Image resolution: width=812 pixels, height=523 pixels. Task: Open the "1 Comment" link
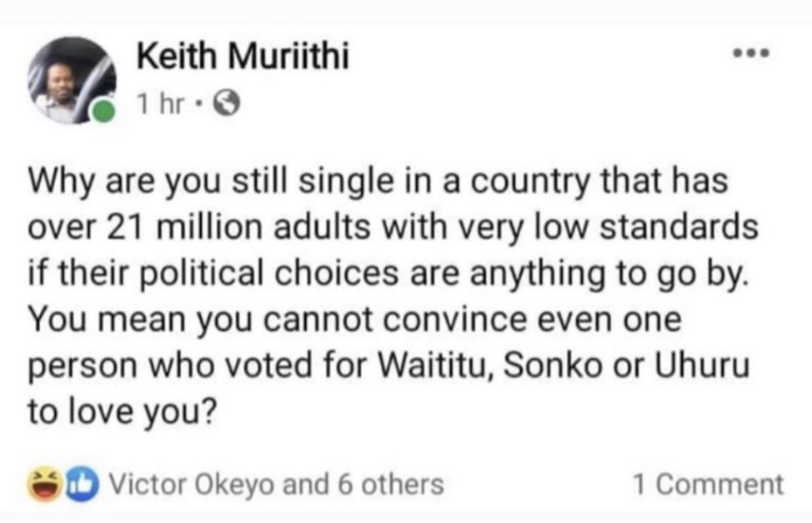(x=708, y=484)
